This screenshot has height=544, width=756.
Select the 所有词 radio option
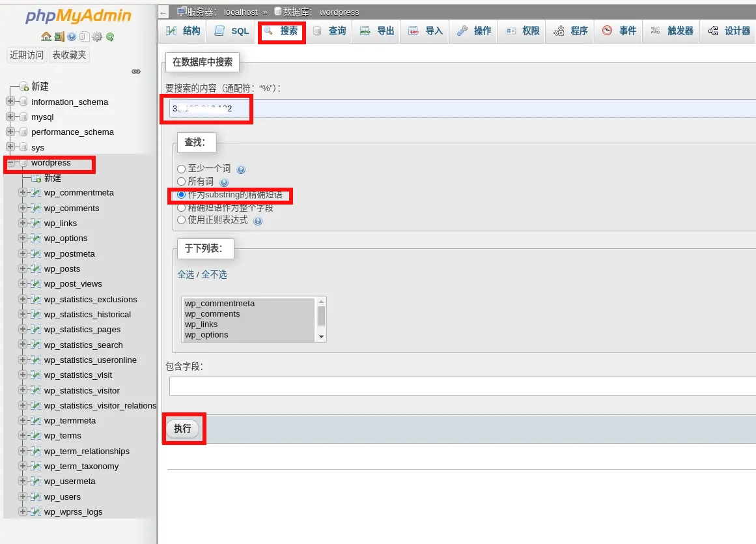(181, 181)
